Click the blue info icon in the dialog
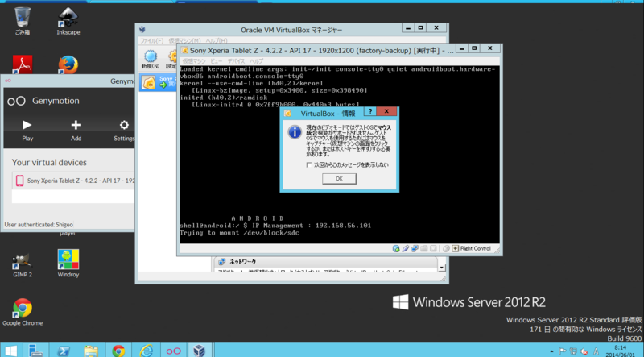644x357 pixels. [295, 132]
